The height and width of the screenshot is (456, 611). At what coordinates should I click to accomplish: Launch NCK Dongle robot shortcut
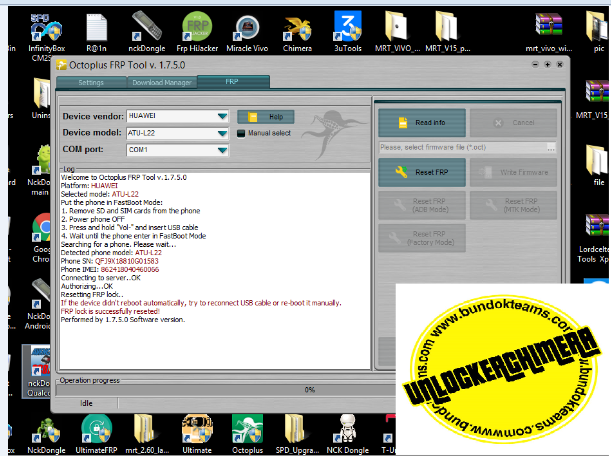pyautogui.click(x=348, y=433)
